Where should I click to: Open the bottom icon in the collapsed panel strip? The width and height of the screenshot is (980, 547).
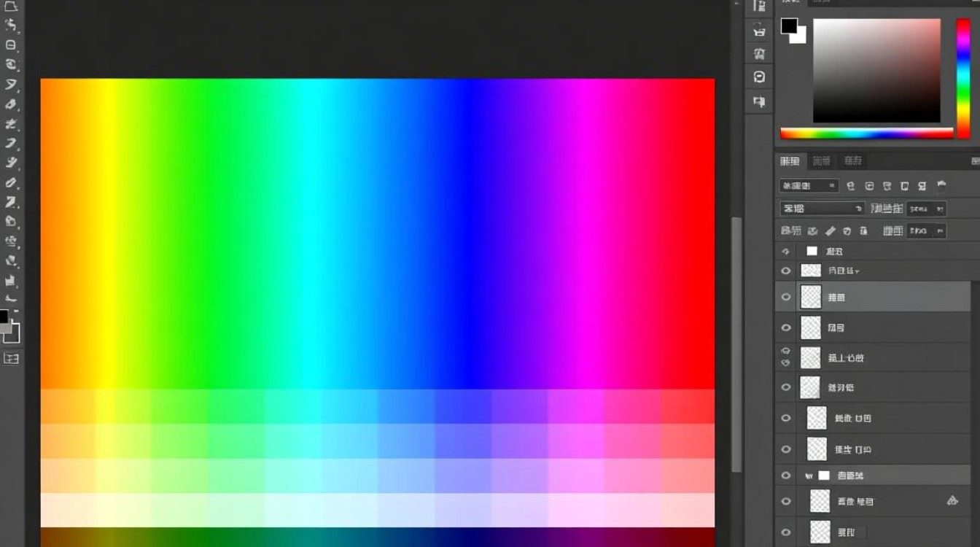coord(760,101)
